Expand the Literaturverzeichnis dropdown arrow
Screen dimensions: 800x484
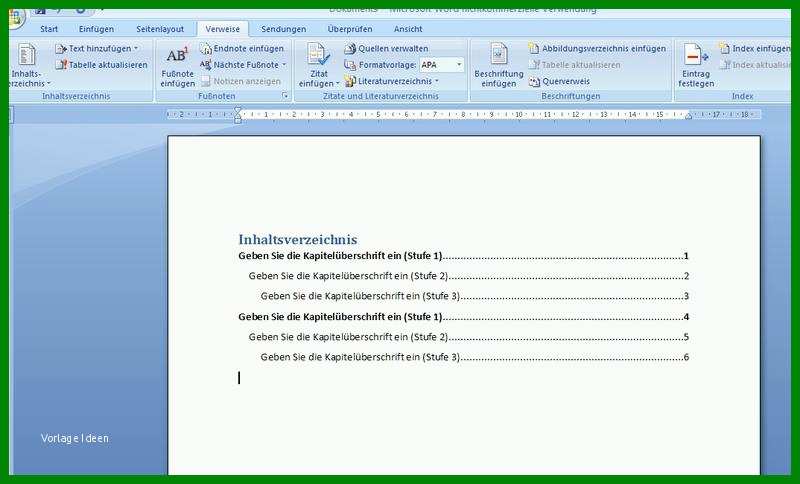pyautogui.click(x=437, y=82)
